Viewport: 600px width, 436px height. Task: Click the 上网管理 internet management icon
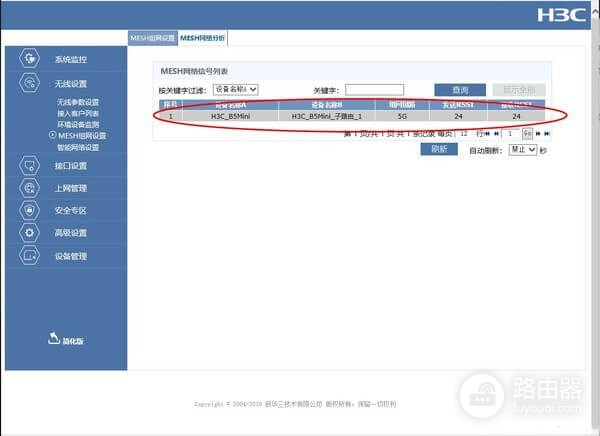(x=31, y=188)
